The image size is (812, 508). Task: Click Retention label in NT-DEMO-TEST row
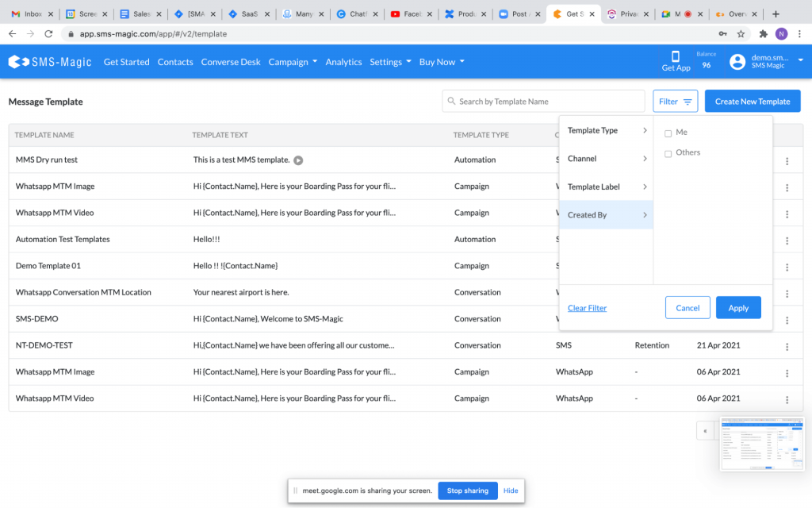(652, 345)
